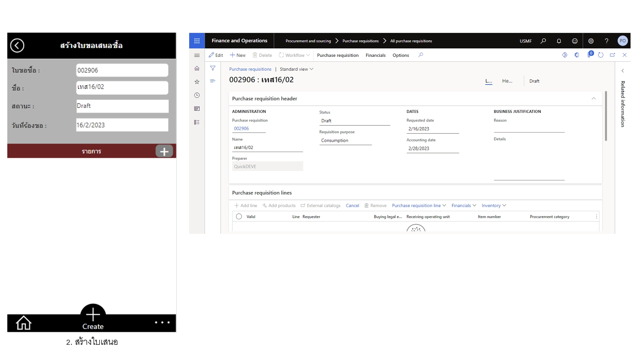Click Cancel in the lines toolbar
Viewport: 639px width, 364px height.
(x=352, y=206)
